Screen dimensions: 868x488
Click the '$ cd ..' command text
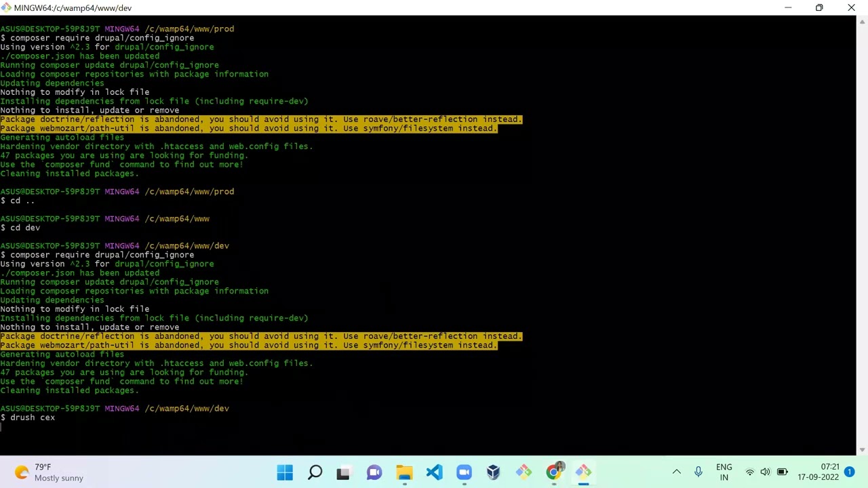[x=18, y=201]
